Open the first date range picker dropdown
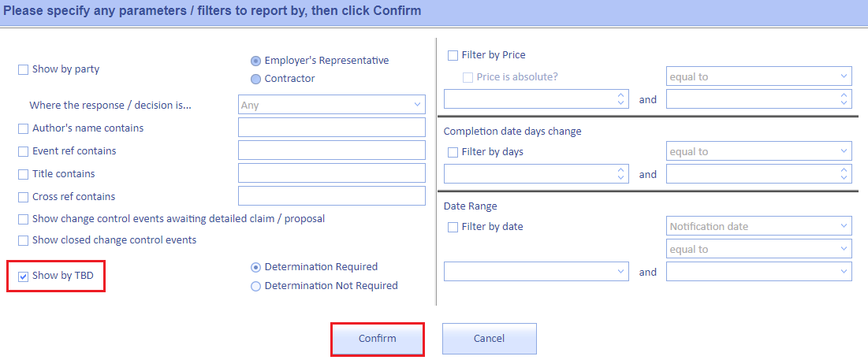The image size is (868, 360). point(536,272)
